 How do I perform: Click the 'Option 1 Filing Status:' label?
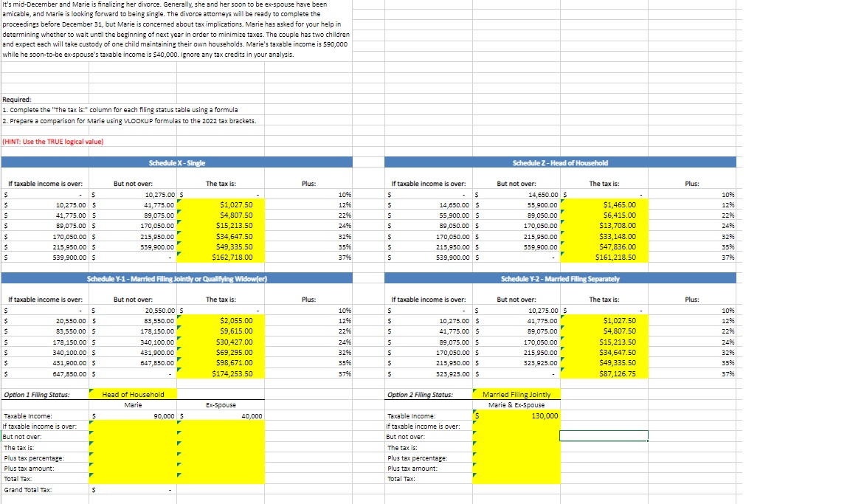tap(37, 395)
